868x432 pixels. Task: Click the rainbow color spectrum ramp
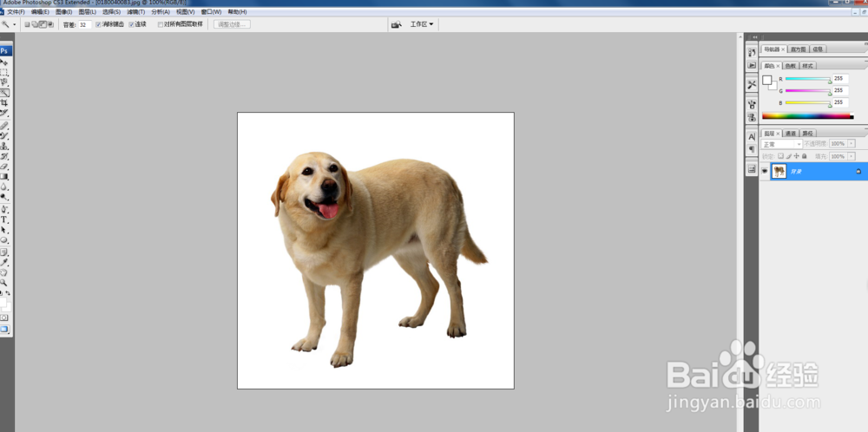807,115
